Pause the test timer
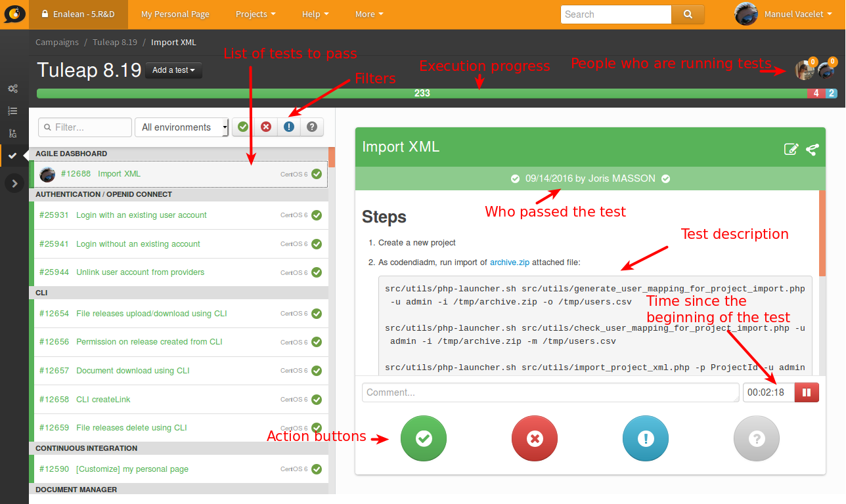The width and height of the screenshot is (846, 504). click(x=807, y=392)
